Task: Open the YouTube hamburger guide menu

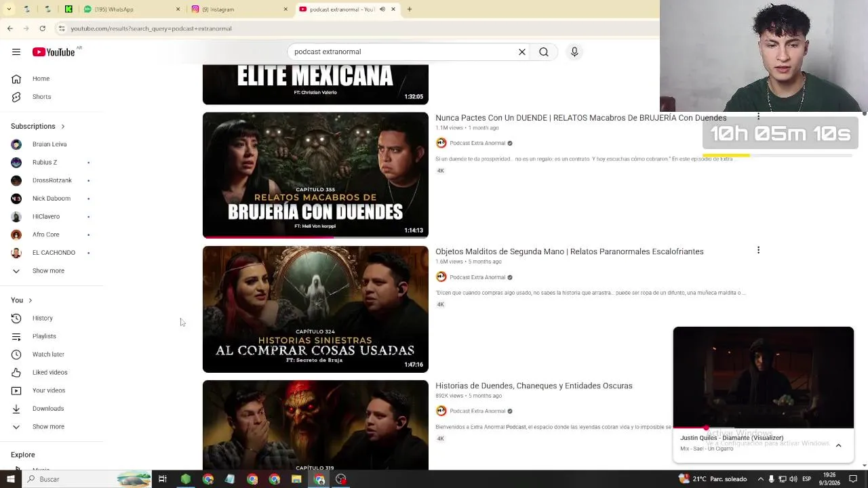Action: (x=16, y=52)
